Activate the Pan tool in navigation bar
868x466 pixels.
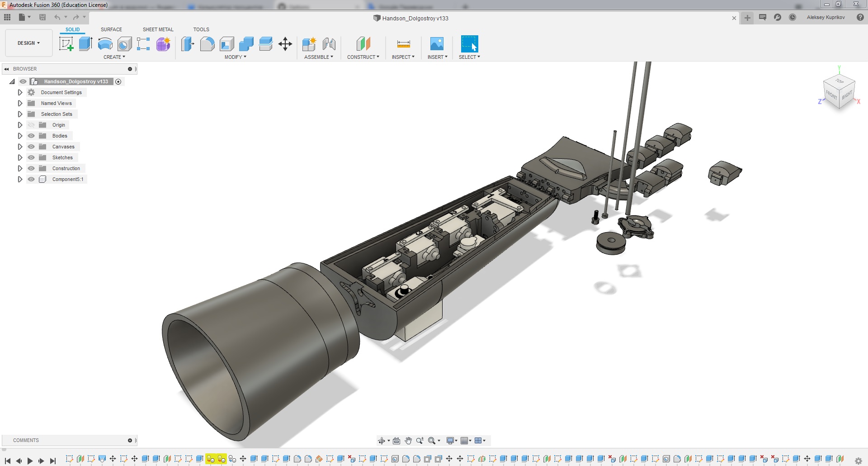pyautogui.click(x=408, y=440)
